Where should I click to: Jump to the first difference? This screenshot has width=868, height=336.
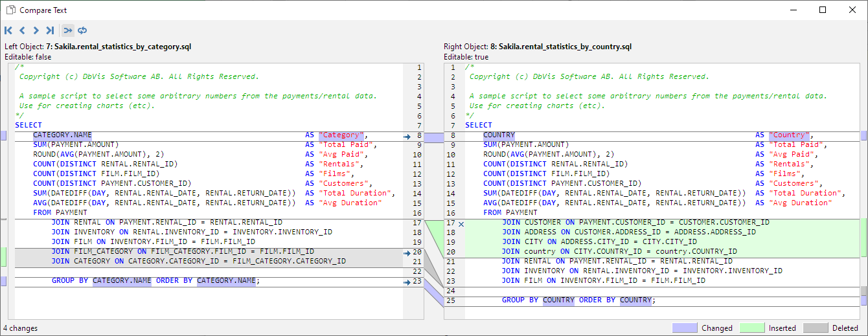[x=8, y=30]
